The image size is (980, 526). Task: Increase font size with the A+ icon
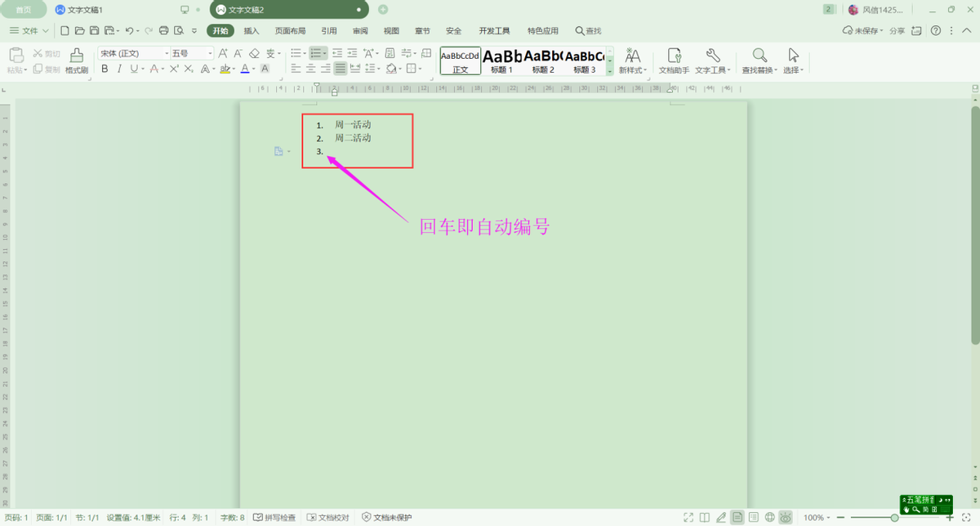click(224, 53)
